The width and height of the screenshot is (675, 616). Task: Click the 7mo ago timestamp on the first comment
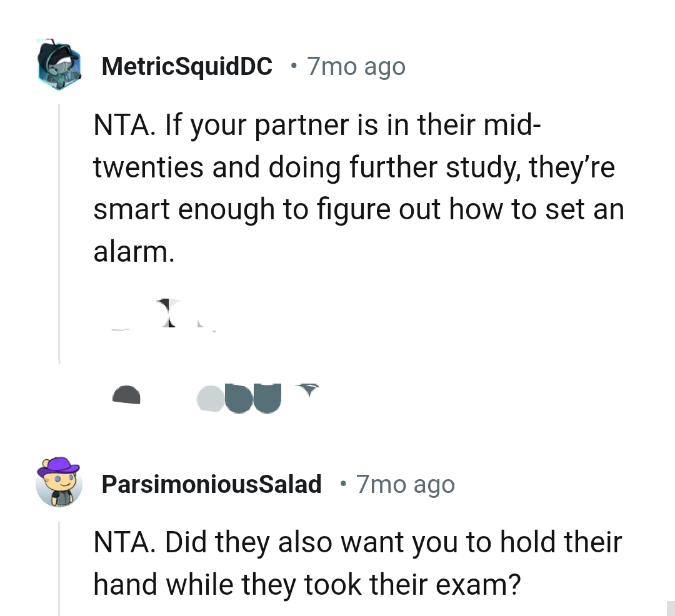[356, 66]
